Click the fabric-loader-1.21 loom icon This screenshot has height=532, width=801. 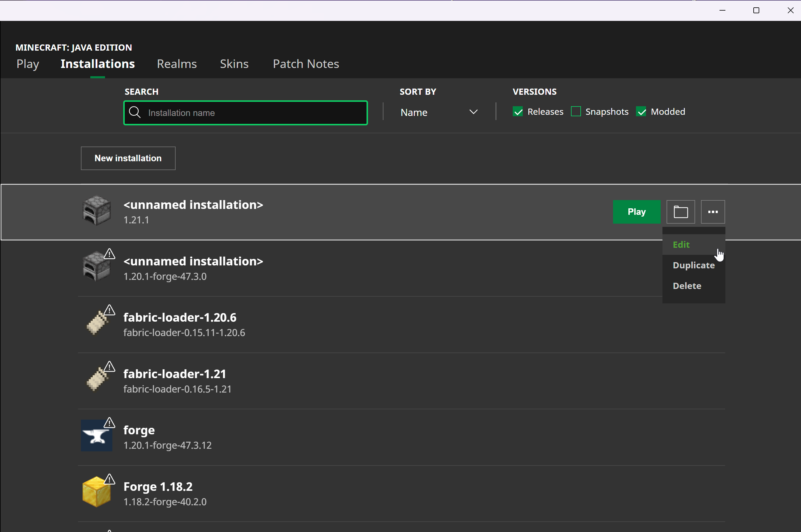coord(97,379)
